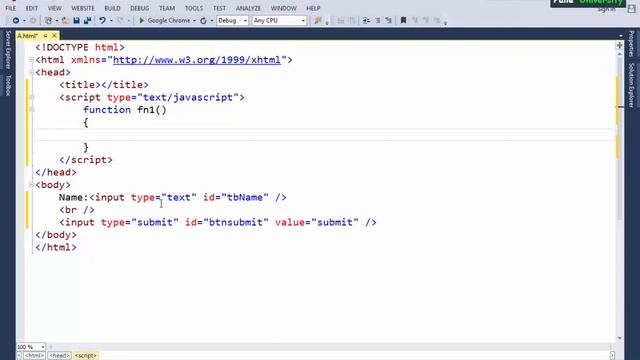The image size is (640, 360).
Task: Click the vertical scrollbar down arrow
Action: pos(620,338)
